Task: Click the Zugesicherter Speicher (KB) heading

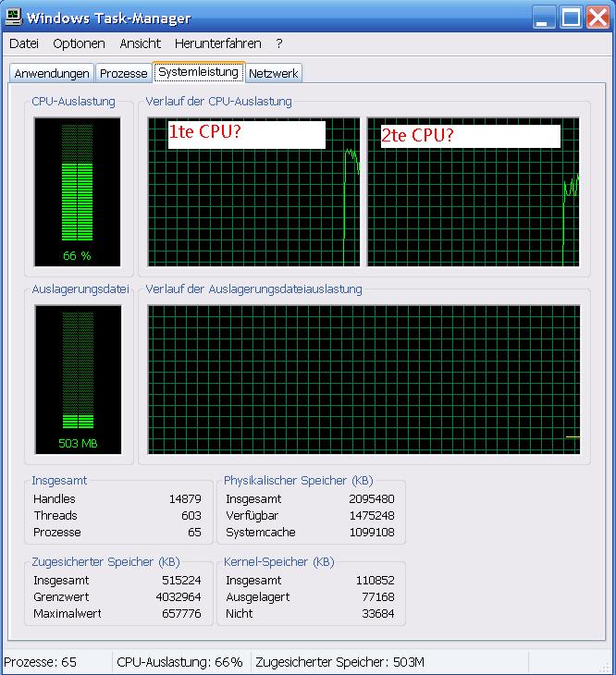Action: coord(105,562)
